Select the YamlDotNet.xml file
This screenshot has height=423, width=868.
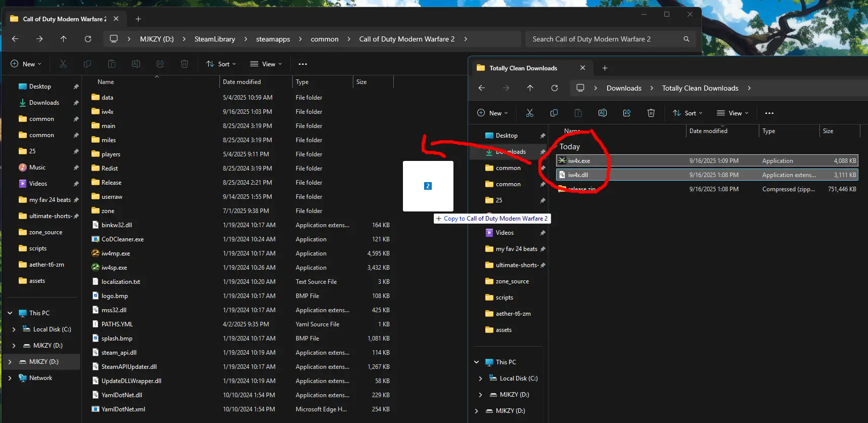click(123, 409)
